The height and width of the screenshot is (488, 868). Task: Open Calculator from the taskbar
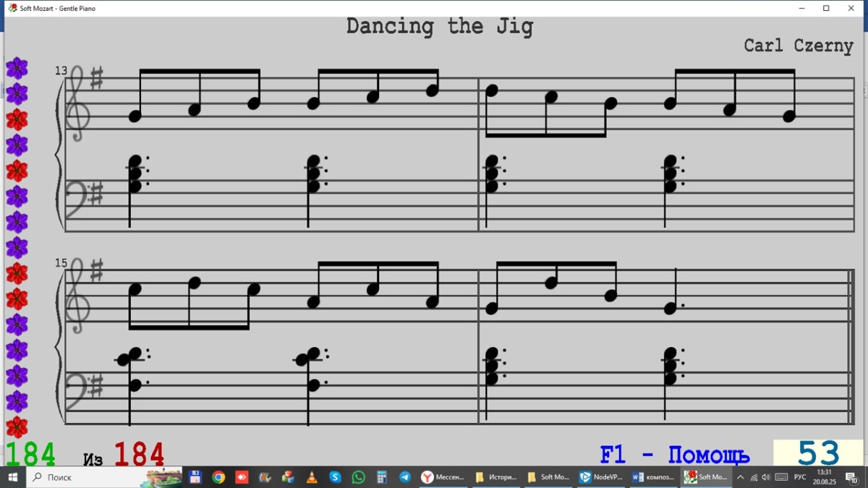[382, 477]
